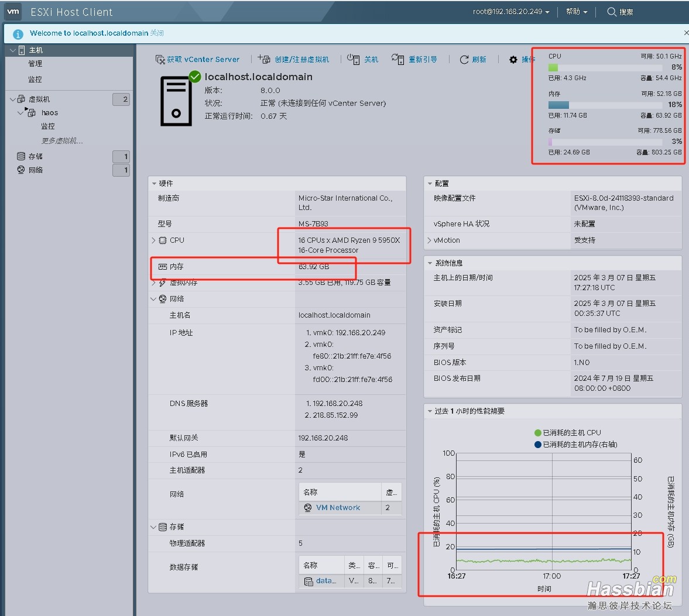The height and width of the screenshot is (616, 689).
Task: Toggle 已消耗的主机 CPU legend entry
Action: point(568,433)
